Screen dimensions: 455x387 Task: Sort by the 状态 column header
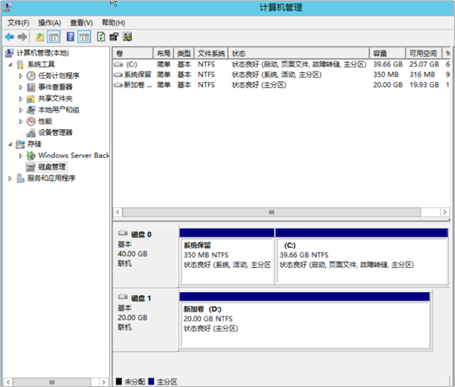click(299, 53)
